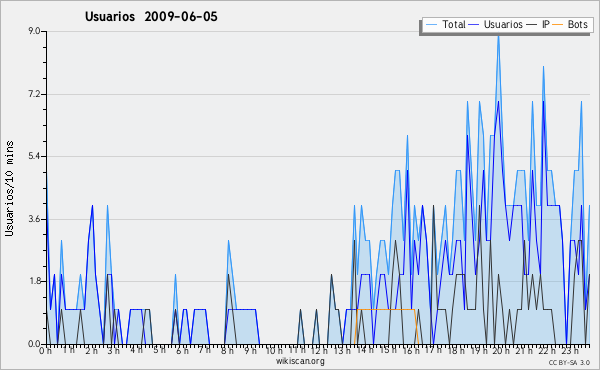Click the '13 h' x-axis label

pyautogui.click(x=342, y=350)
